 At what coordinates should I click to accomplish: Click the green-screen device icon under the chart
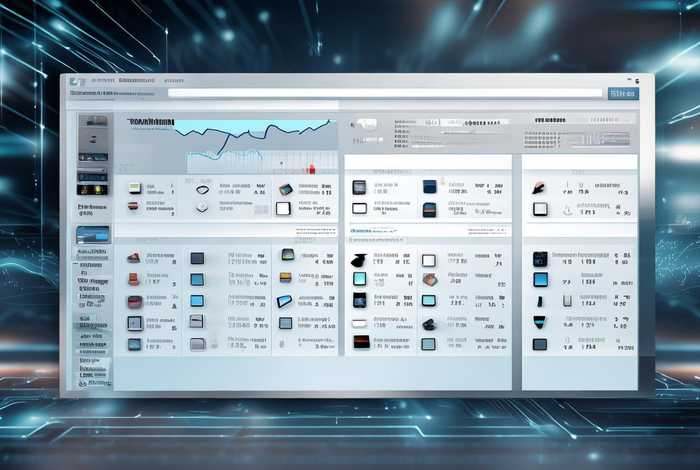(135, 188)
